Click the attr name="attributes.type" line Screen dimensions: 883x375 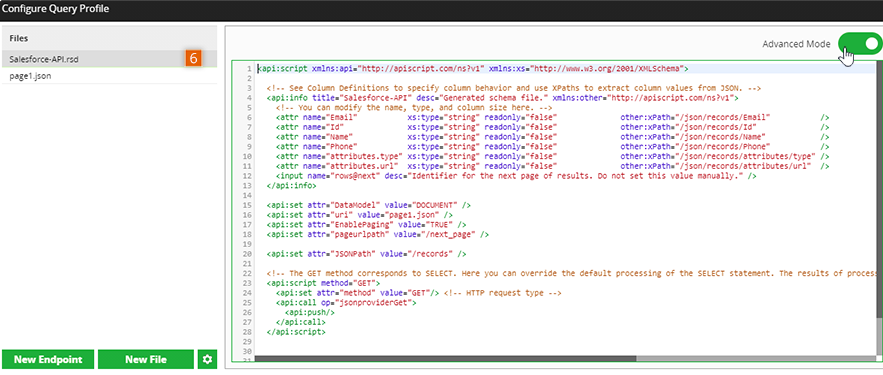pos(552,156)
